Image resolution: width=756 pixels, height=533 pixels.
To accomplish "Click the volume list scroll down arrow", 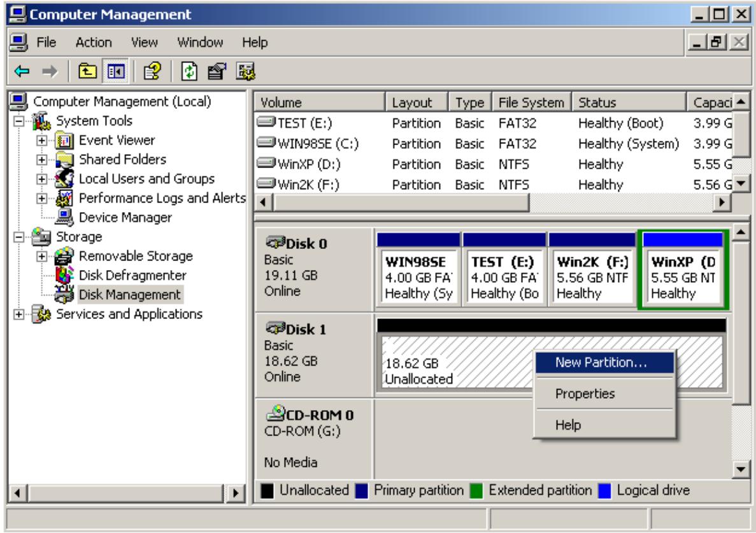I will 741,183.
